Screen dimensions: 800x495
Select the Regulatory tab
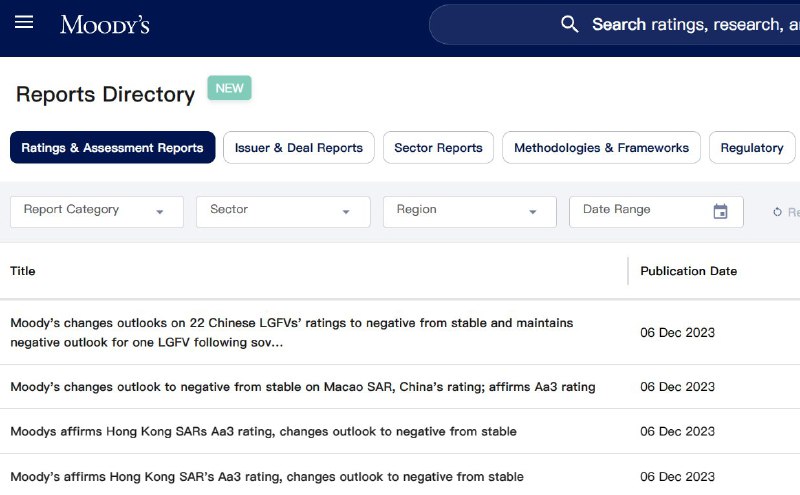[751, 147]
